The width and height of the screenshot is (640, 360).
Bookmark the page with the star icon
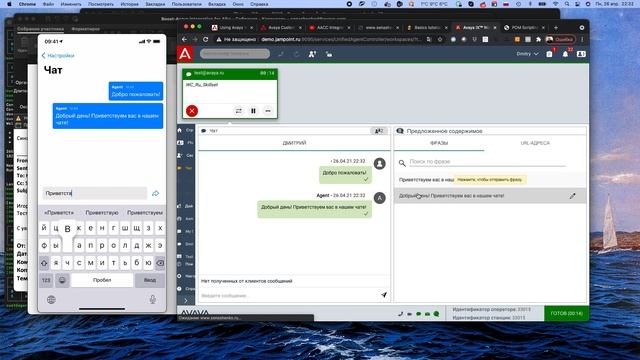[x=440, y=40]
